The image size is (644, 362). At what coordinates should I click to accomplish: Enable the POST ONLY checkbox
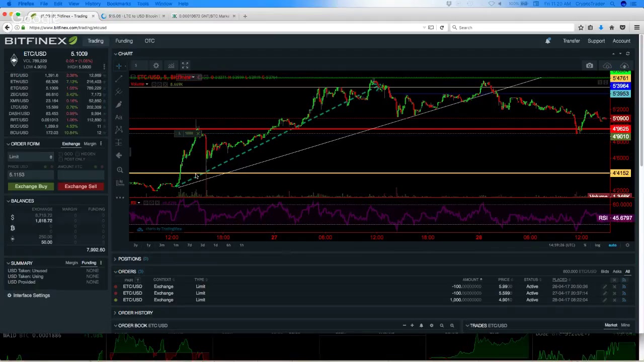[61, 159]
